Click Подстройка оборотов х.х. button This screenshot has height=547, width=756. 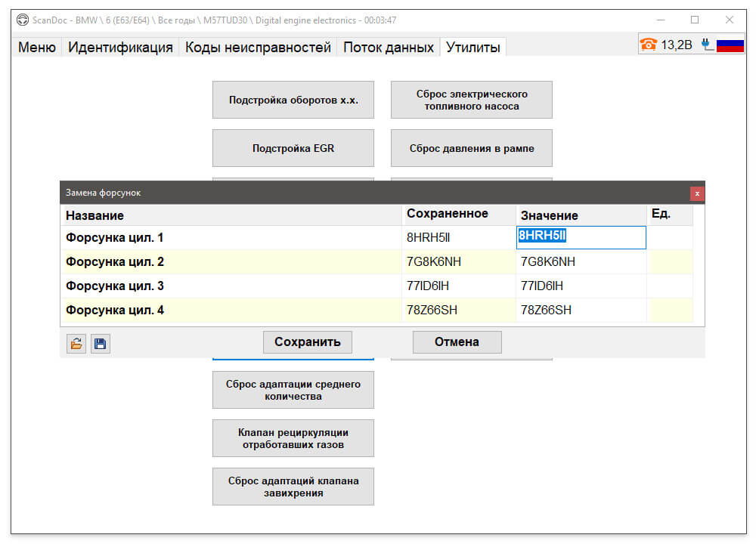pos(293,100)
